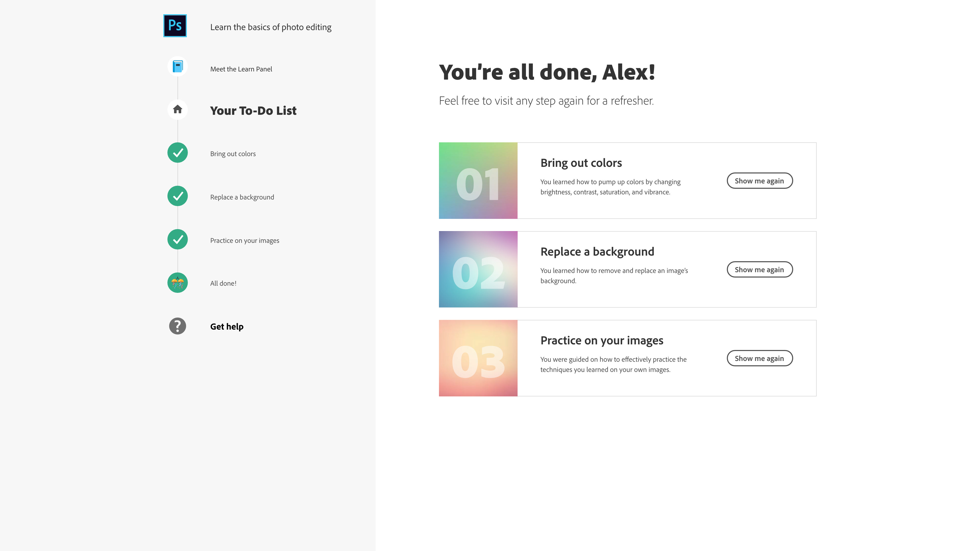This screenshot has width=980, height=551.
Task: Click the 01 gradient thumbnail
Action: (x=478, y=181)
